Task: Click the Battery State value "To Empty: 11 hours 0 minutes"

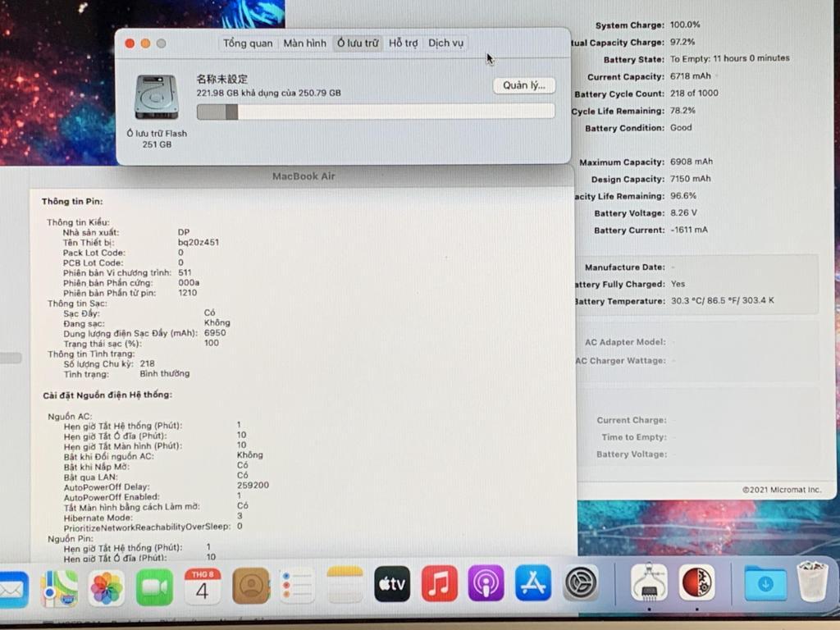Action: click(x=729, y=58)
